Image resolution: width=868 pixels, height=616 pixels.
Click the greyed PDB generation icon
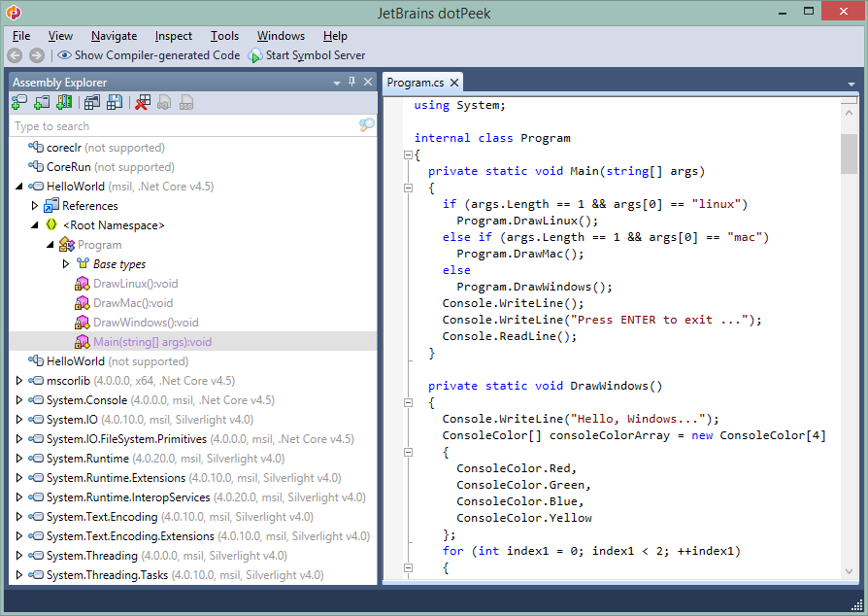coord(186,102)
